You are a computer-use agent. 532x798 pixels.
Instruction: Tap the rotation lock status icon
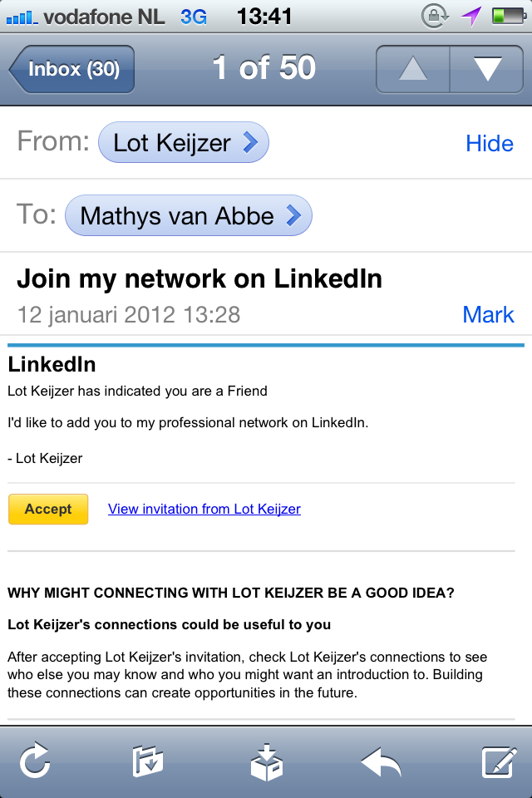[436, 16]
